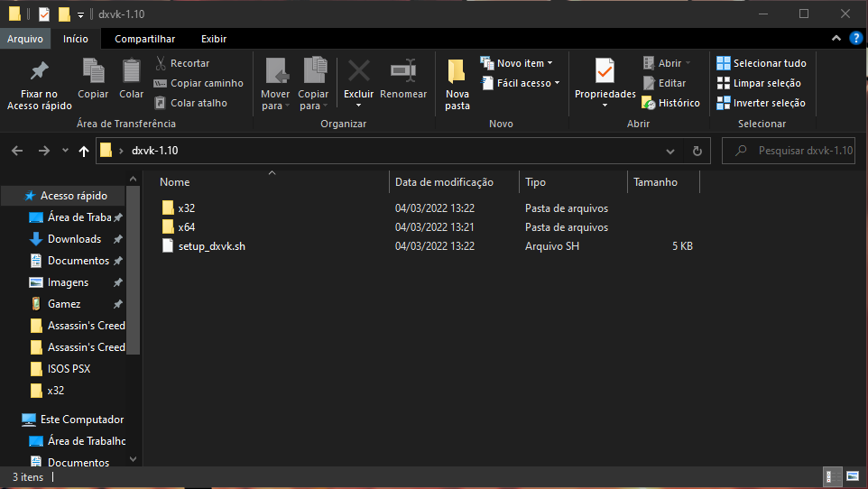Pin folder with Fixar no Acesso rápido
The height and width of the screenshot is (489, 868).
point(40,85)
